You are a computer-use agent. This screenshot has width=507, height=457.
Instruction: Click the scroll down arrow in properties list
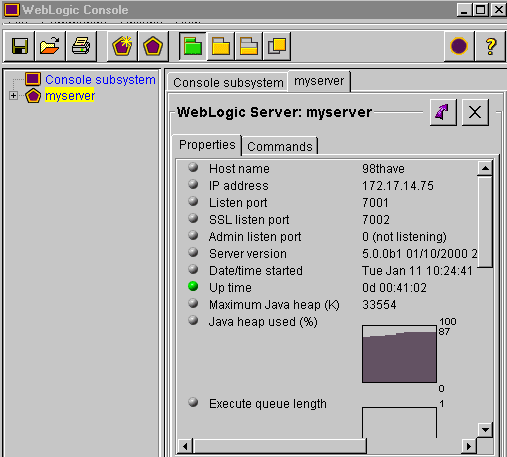pyautogui.click(x=485, y=430)
